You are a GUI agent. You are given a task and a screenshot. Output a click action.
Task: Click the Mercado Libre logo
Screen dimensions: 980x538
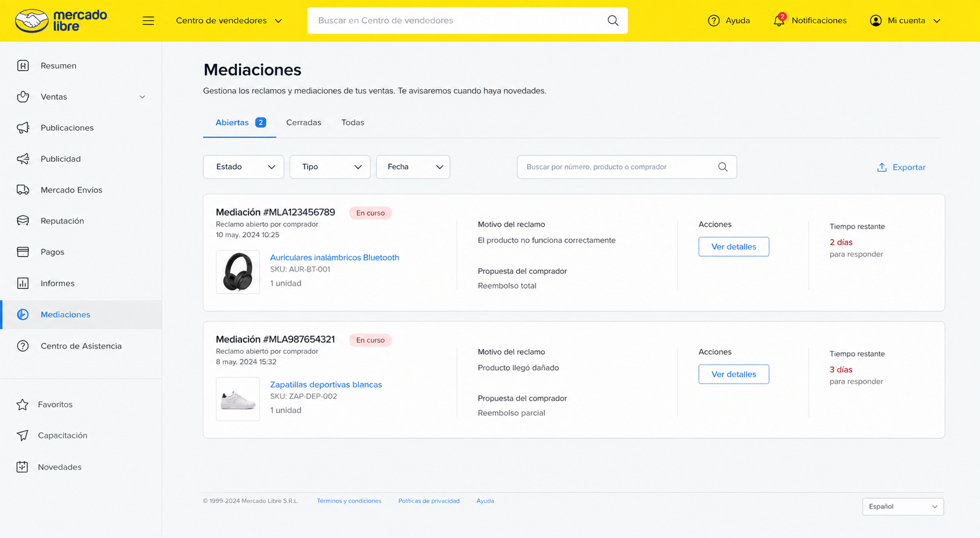coord(61,21)
